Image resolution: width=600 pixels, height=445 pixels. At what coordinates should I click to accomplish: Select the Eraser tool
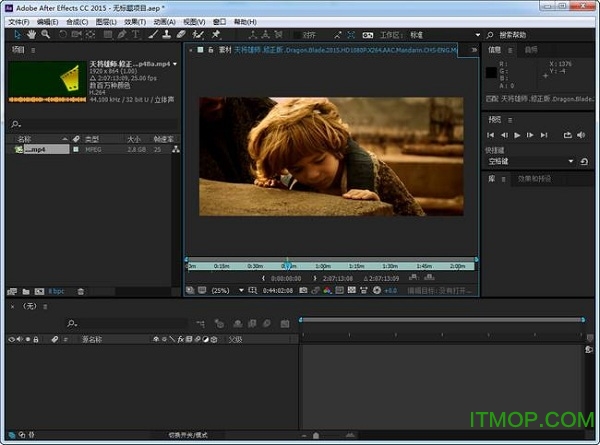[x=181, y=35]
